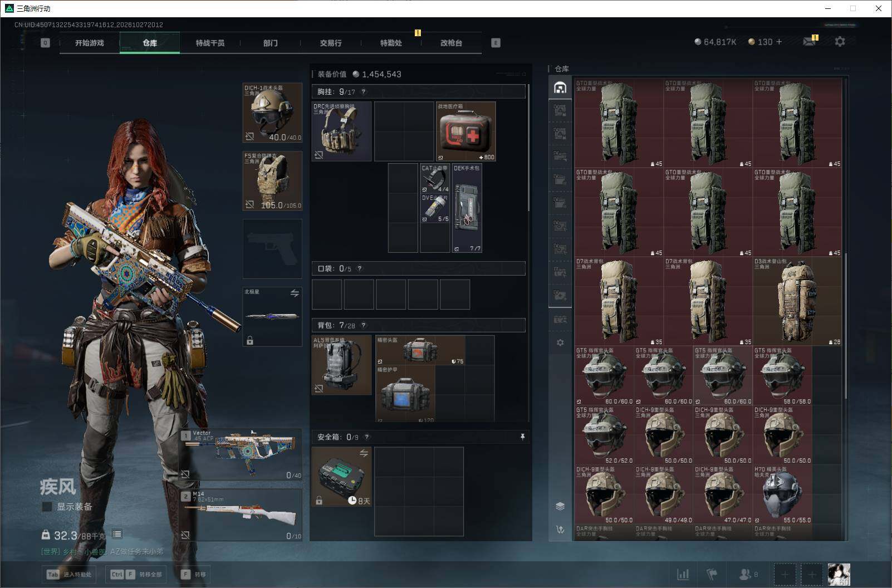Viewport: 892px width, 588px height.
Task: Select the D3战术登山包 in warehouse
Action: (x=797, y=301)
